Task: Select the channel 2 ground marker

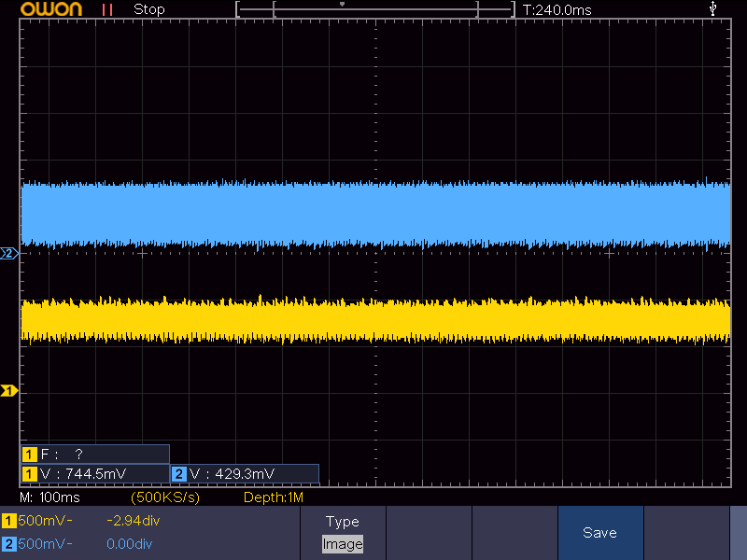Action: tap(8, 253)
